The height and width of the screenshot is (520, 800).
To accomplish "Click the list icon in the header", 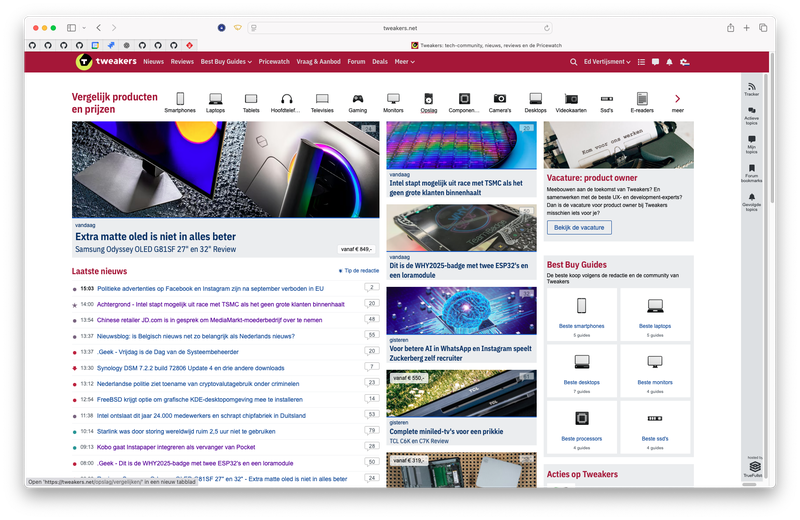I will click(x=641, y=62).
